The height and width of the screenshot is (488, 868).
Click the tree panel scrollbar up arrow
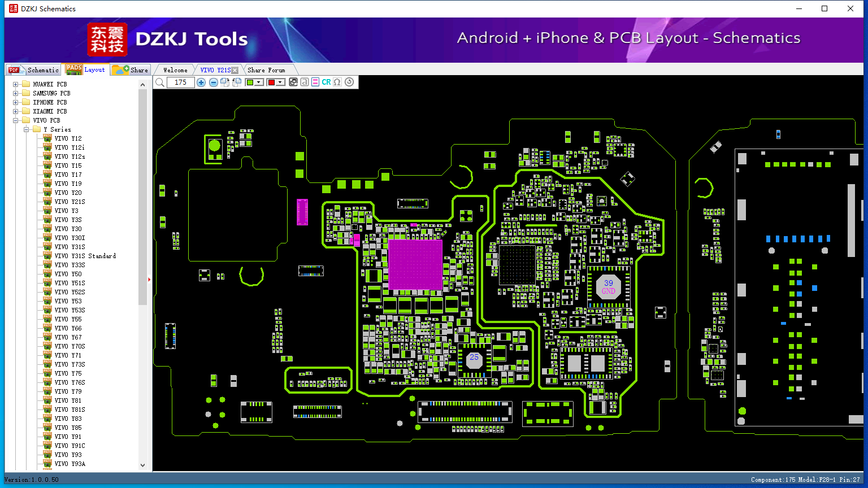pyautogui.click(x=142, y=84)
